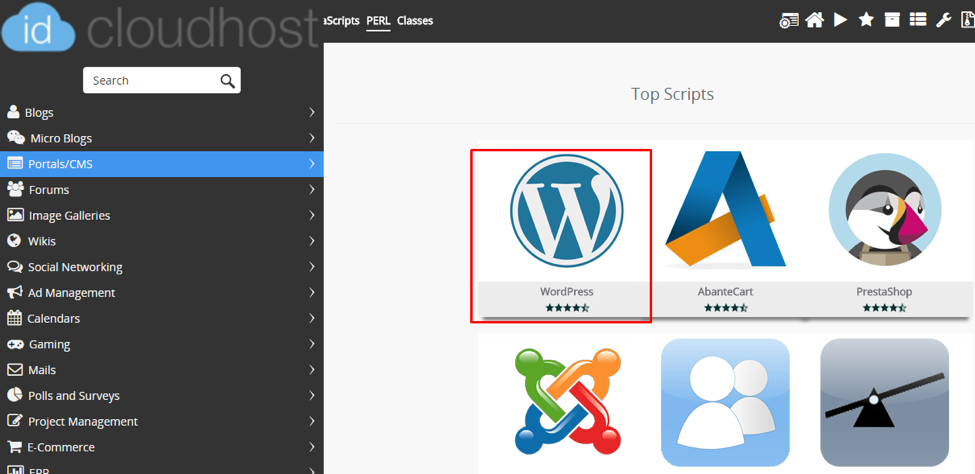Expand Calendars category chevron
This screenshot has height=474, width=975.
tap(312, 318)
